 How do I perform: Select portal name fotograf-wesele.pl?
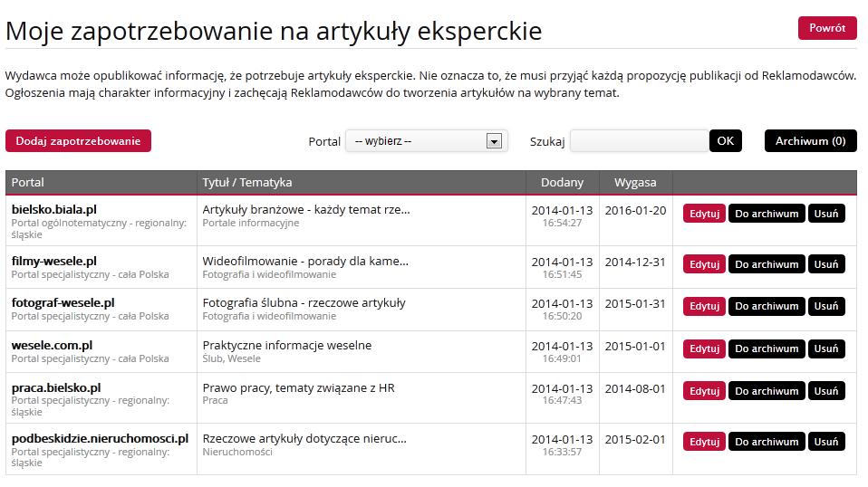click(x=63, y=303)
